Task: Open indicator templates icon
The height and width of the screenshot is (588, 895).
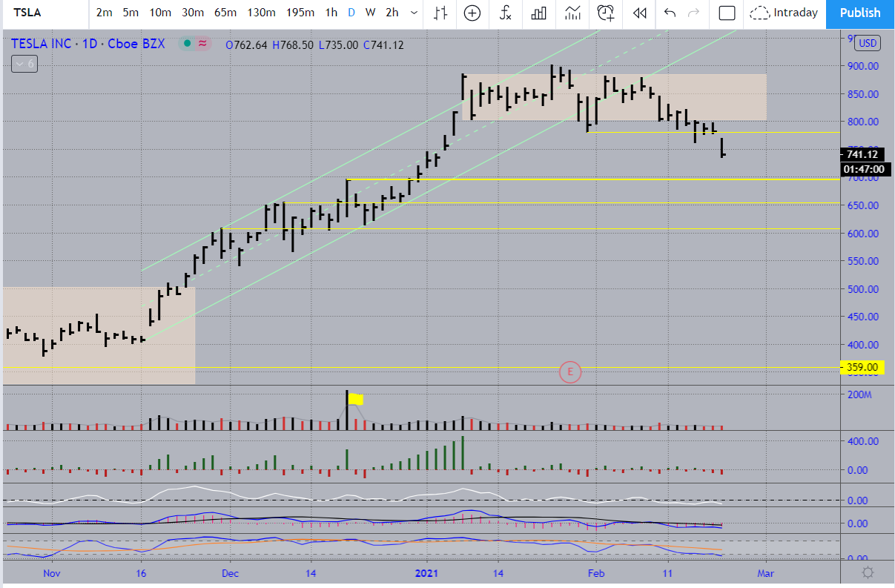Action: click(x=572, y=13)
